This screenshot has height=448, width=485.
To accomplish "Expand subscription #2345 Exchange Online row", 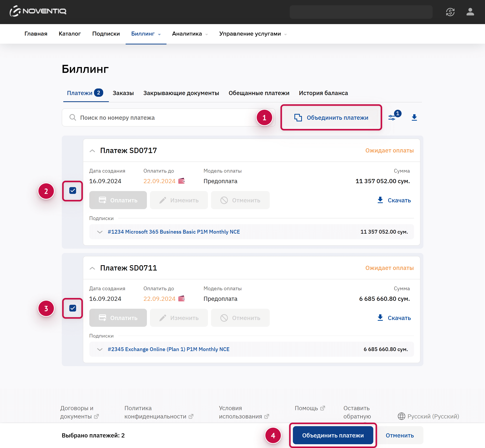I will [x=100, y=349].
